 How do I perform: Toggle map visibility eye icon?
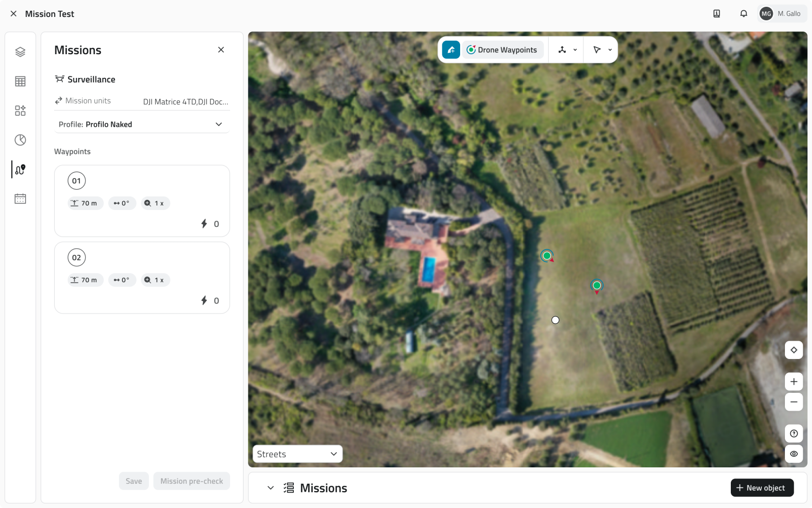[794, 454]
